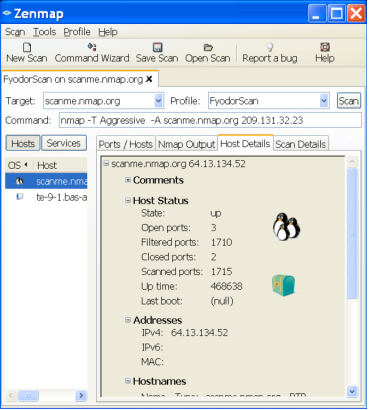Click the Up time value 468638
The width and height of the screenshot is (369, 410).
pos(226,286)
